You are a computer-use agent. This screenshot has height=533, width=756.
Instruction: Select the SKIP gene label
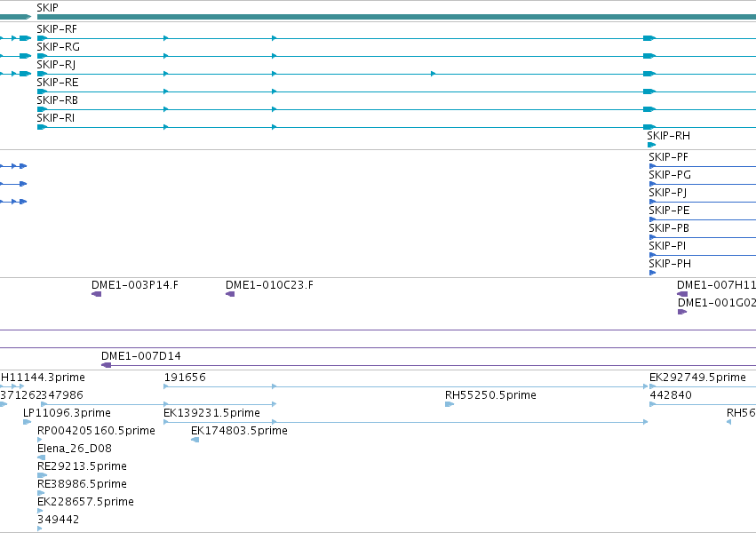click(47, 8)
